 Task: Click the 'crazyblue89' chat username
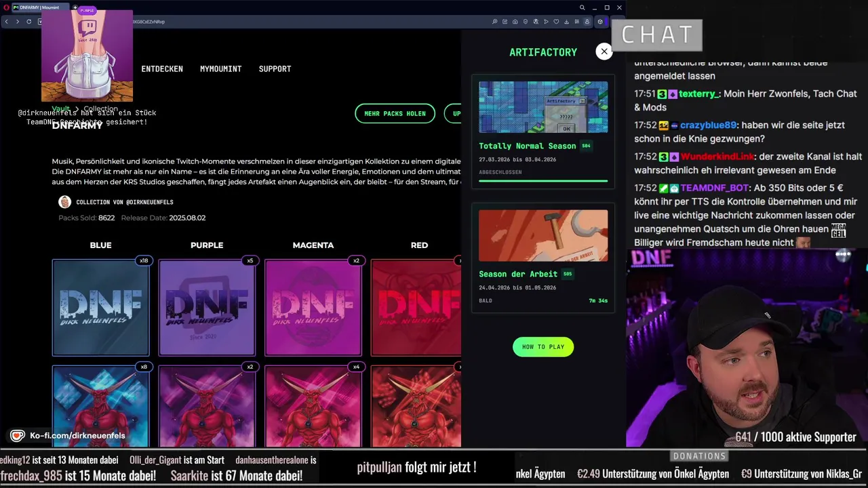[708, 125]
